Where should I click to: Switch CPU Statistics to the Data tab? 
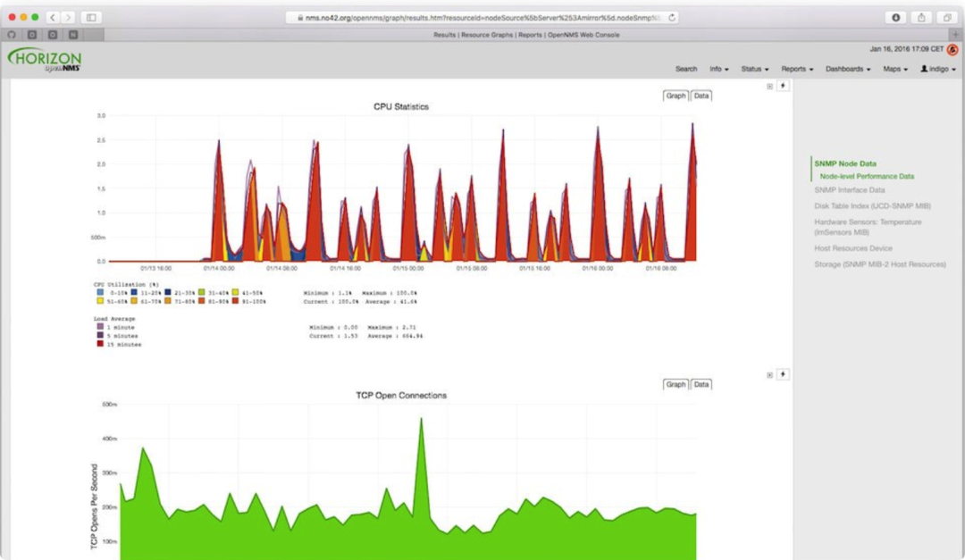click(x=701, y=96)
